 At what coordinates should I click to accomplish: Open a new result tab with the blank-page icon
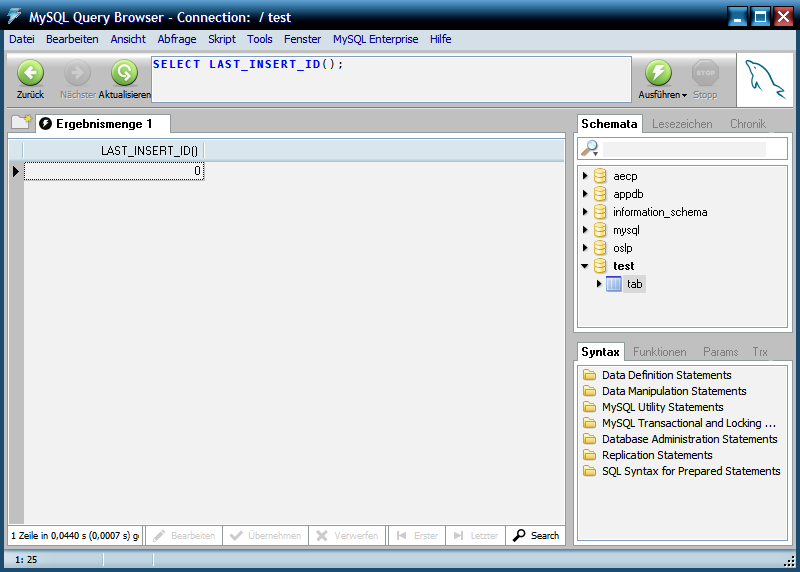(x=21, y=122)
